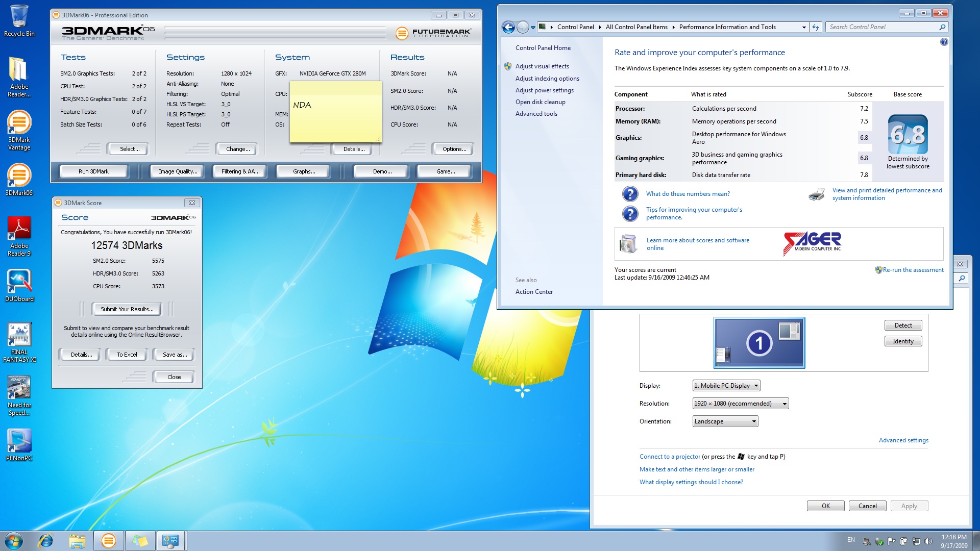Click Run 3DMark button
980x551 pixels.
click(x=93, y=171)
